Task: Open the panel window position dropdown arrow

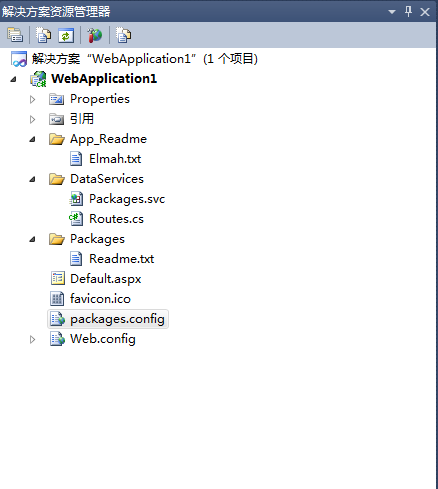Action: coord(392,12)
